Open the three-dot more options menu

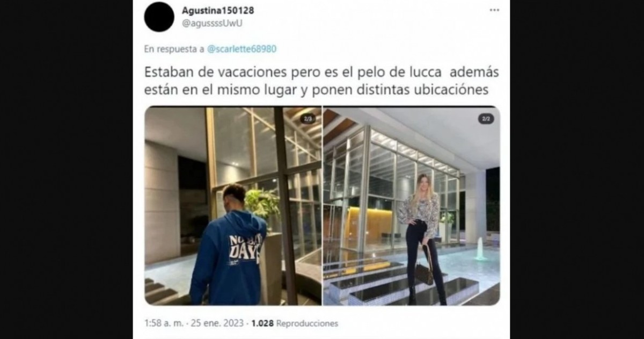pos(494,10)
